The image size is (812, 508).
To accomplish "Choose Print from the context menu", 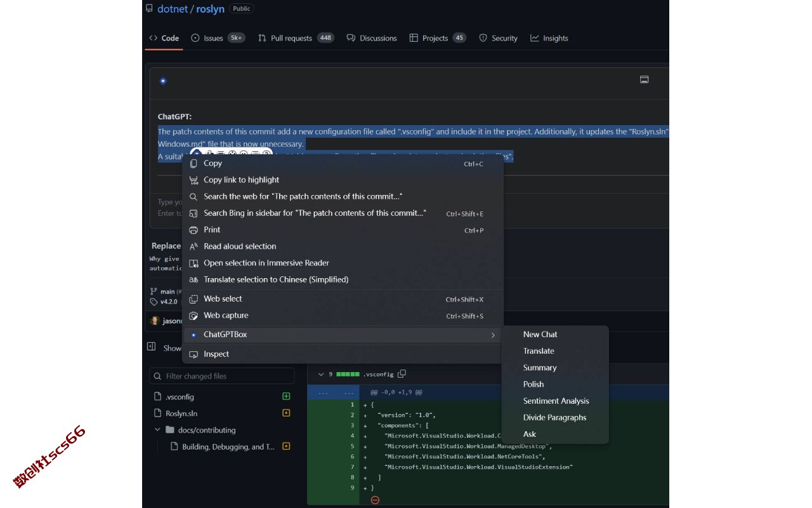I will [x=343, y=229].
